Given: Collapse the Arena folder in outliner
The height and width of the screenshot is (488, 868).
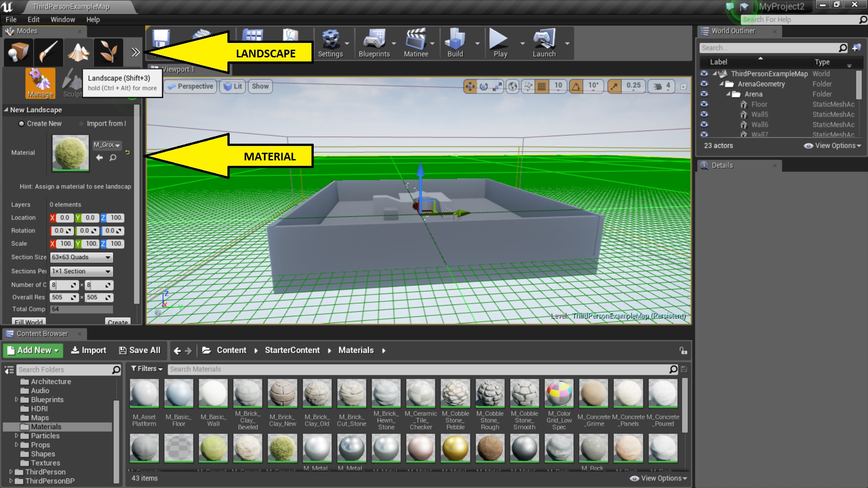Looking at the screenshot, I should (728, 94).
